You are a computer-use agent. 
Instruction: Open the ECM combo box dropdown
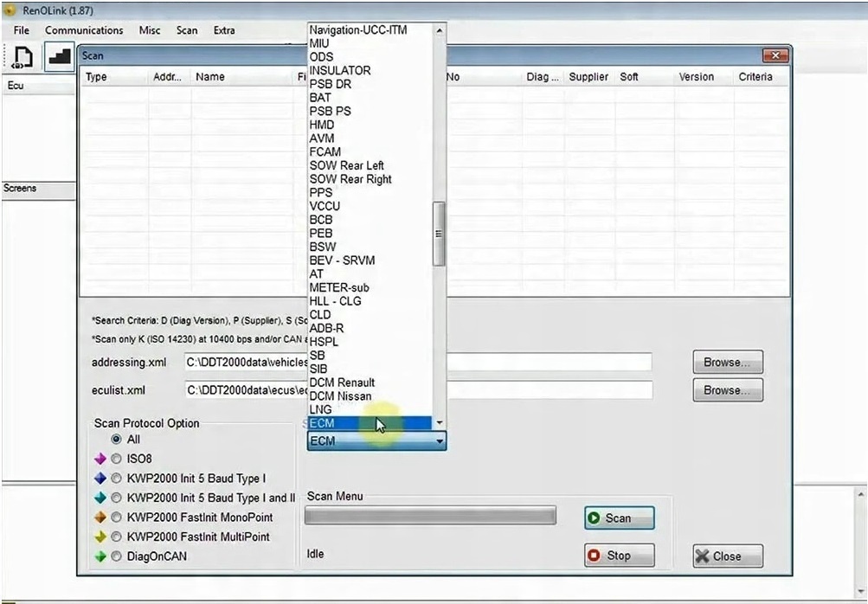click(439, 441)
